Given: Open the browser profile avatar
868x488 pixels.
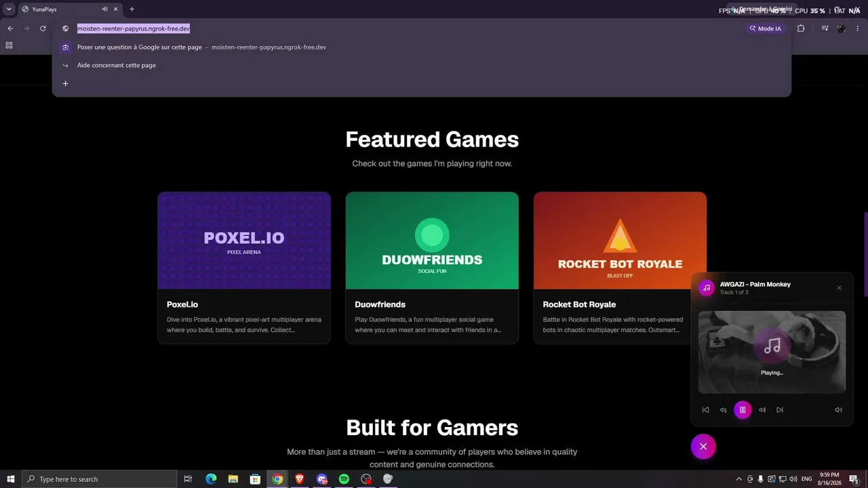Looking at the screenshot, I should tap(842, 28).
